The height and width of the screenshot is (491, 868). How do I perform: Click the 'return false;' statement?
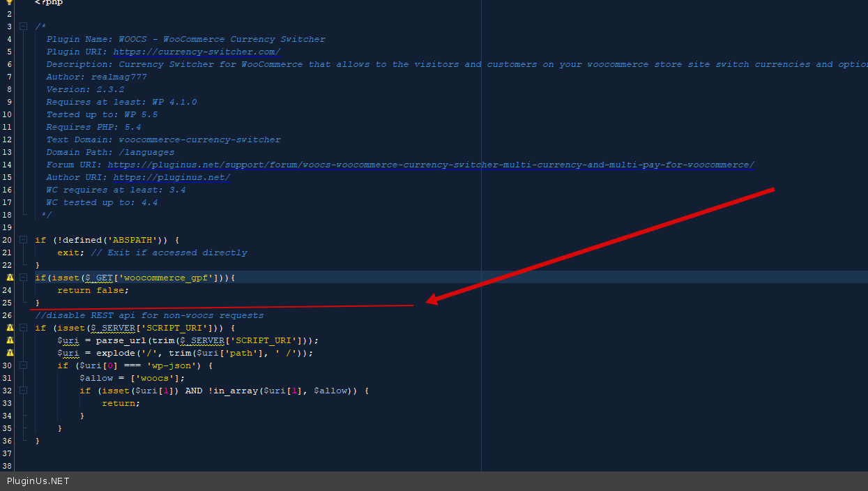coord(93,290)
